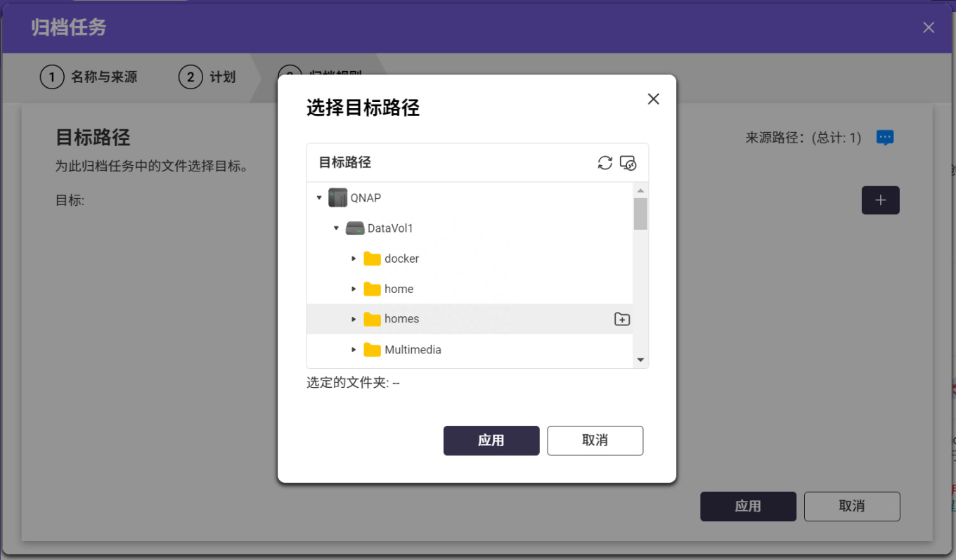Viewport: 956px width, 560px height.
Task: Expand the docker folder
Action: pyautogui.click(x=354, y=259)
